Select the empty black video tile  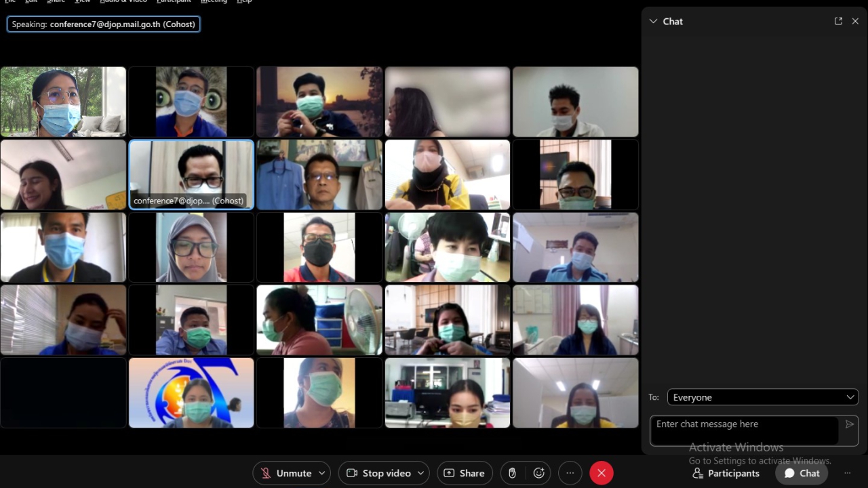(x=63, y=392)
